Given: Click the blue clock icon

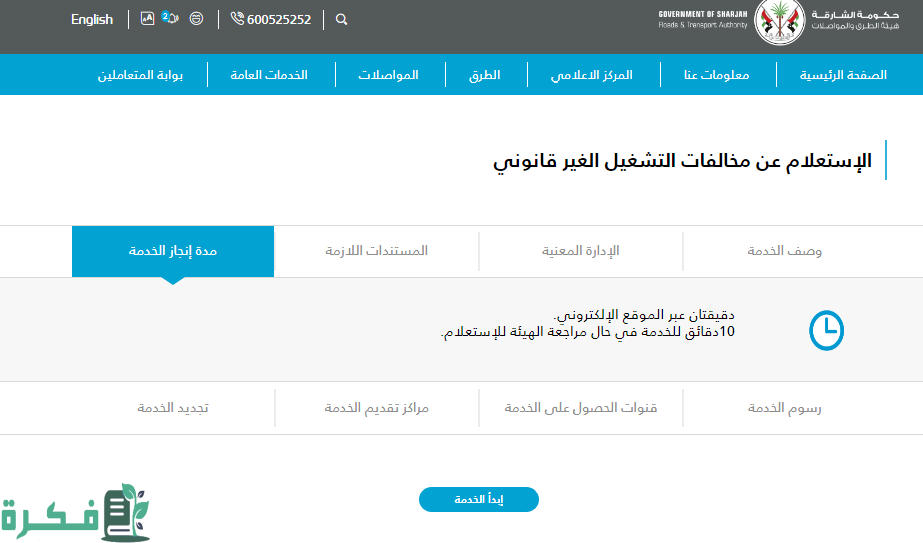Looking at the screenshot, I should (826, 330).
